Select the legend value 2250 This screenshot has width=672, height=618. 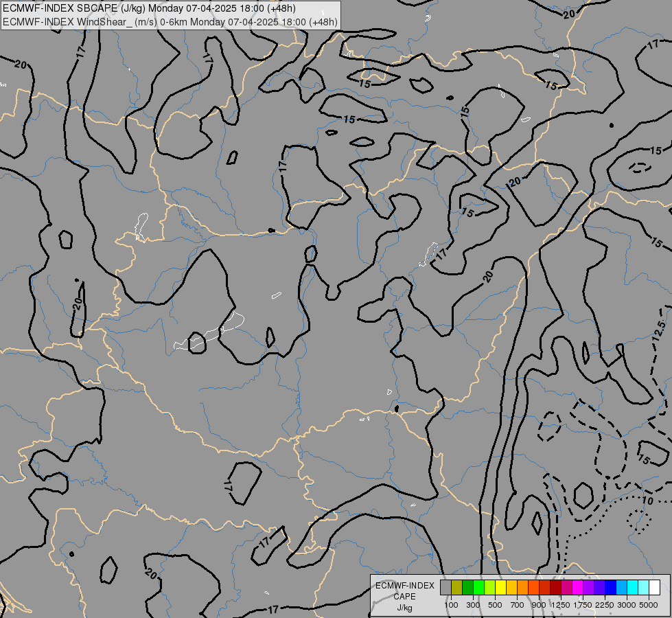tap(605, 605)
